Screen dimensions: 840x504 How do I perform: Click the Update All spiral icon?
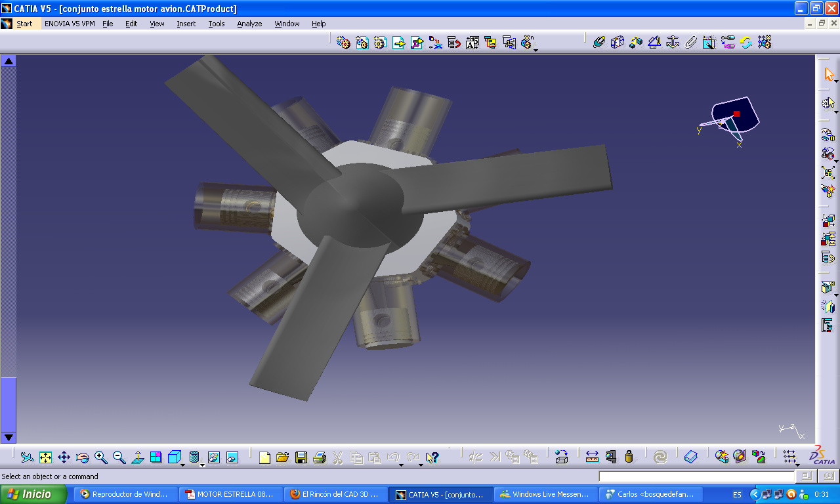click(x=661, y=457)
